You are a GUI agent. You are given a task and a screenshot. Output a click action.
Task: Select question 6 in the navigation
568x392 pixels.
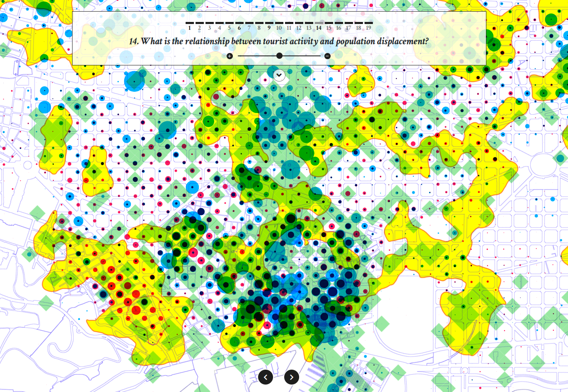(x=239, y=27)
